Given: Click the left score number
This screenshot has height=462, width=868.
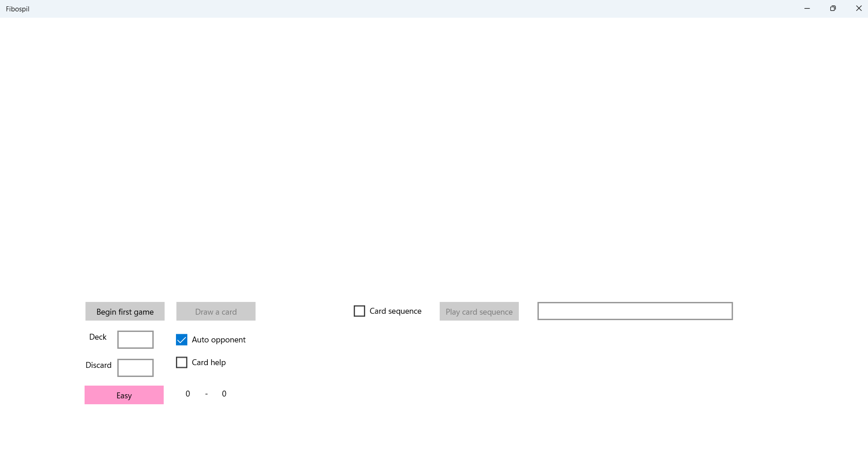Looking at the screenshot, I should pos(188,394).
